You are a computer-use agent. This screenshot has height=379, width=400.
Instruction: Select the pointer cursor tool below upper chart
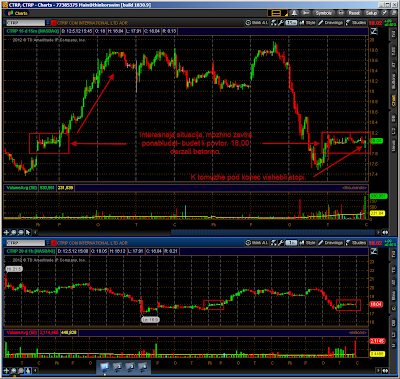pyautogui.click(x=28, y=232)
